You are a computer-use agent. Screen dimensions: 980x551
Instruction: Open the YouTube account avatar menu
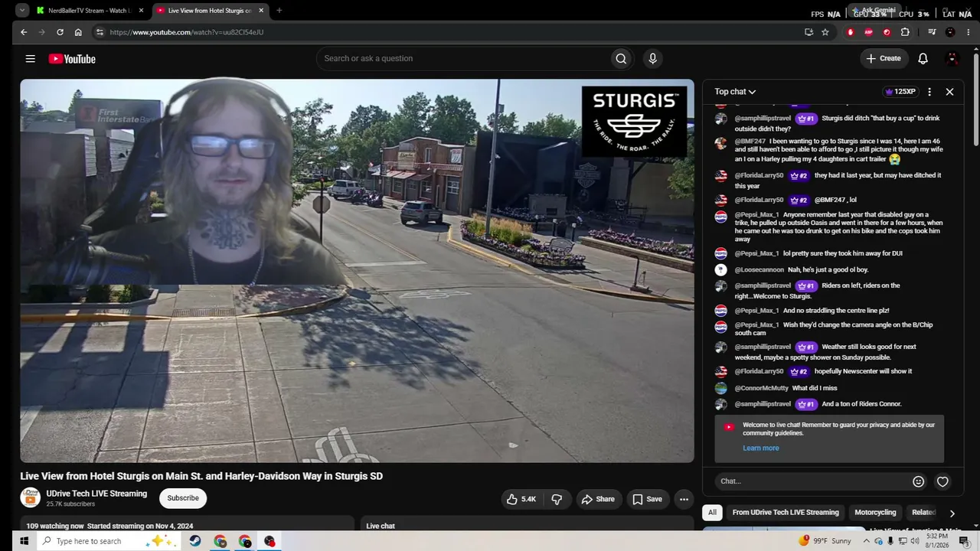pos(952,59)
